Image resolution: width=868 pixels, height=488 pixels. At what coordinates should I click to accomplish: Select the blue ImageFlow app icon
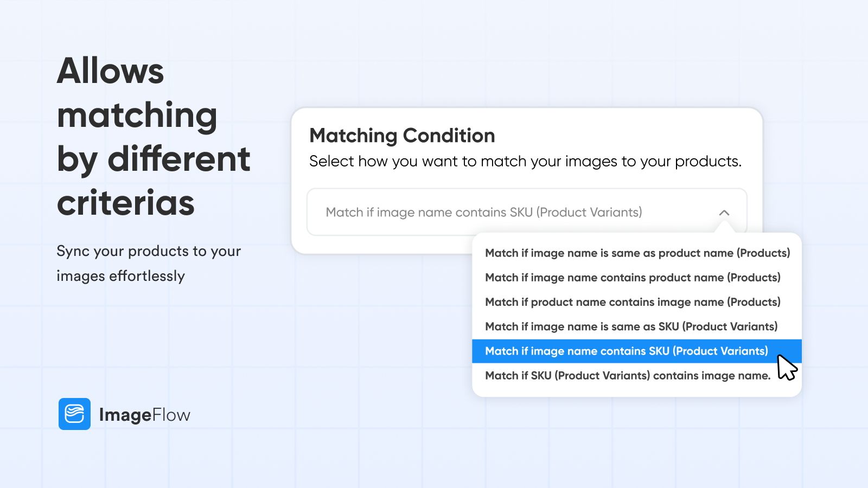click(74, 414)
